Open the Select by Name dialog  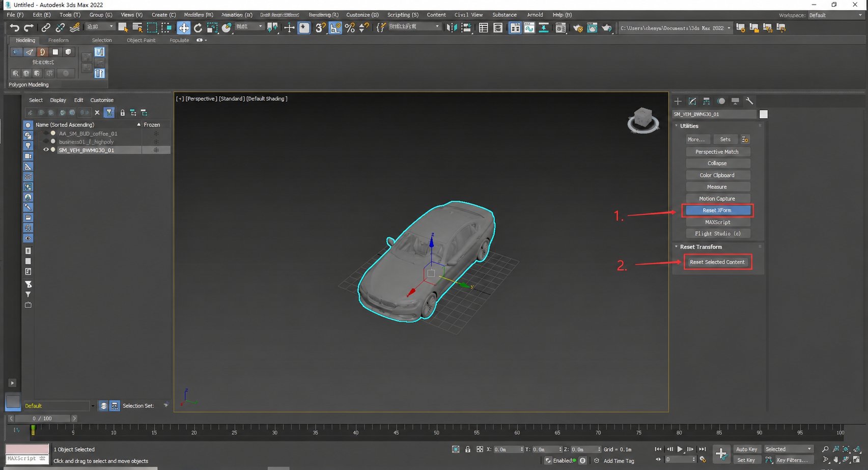point(137,27)
